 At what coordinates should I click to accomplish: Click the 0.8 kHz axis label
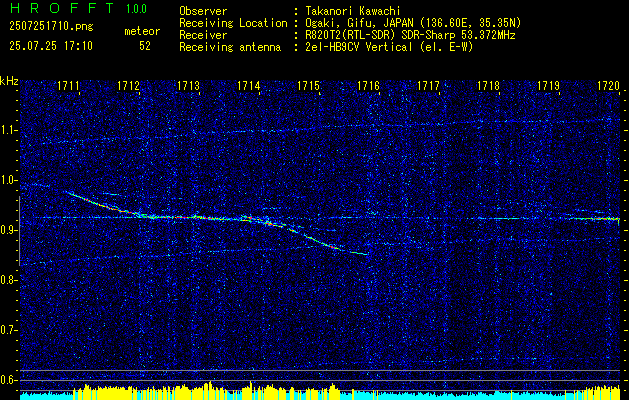pyautogui.click(x=7, y=280)
